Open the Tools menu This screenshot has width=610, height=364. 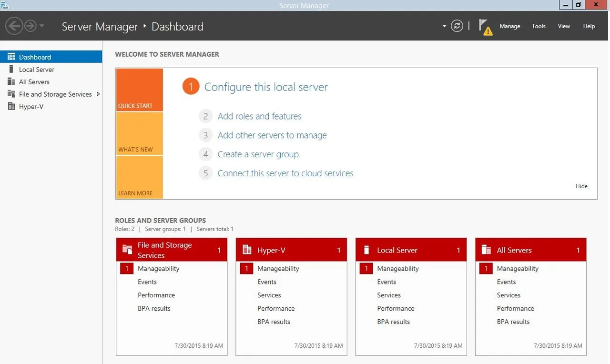539,26
